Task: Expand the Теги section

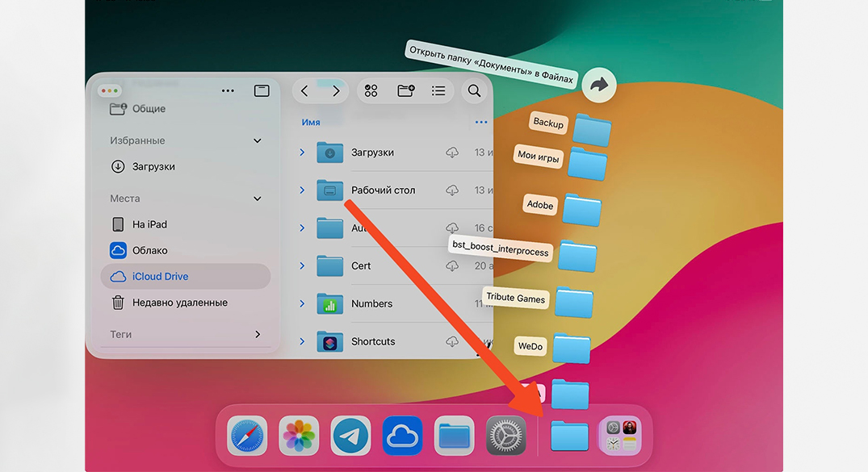Action: pyautogui.click(x=258, y=334)
